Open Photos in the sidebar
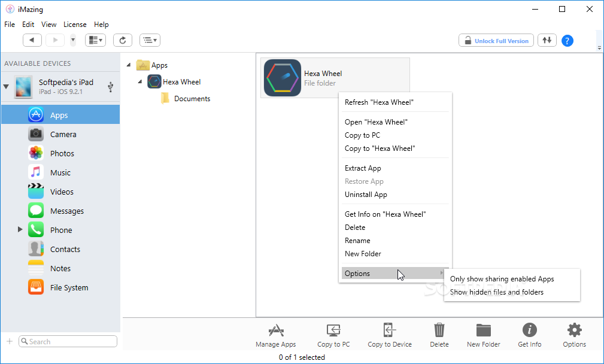Screen dimensions: 604x364 [x=60, y=153]
